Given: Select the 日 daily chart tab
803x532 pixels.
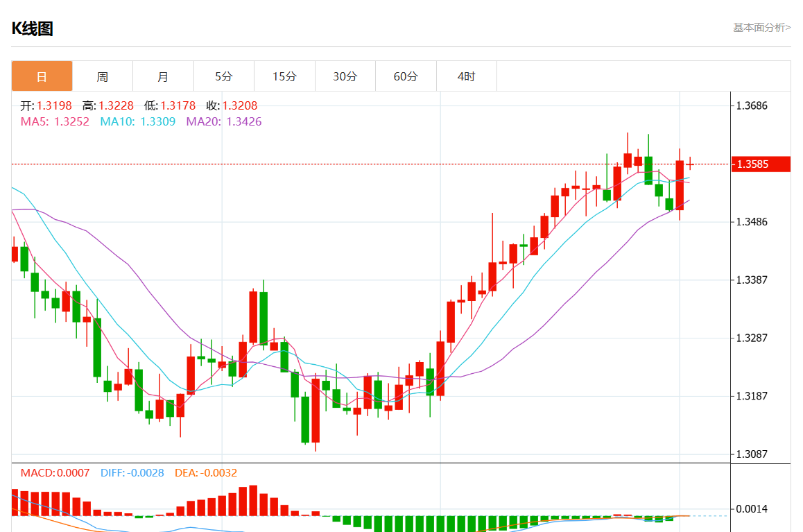Looking at the screenshot, I should coord(42,76).
